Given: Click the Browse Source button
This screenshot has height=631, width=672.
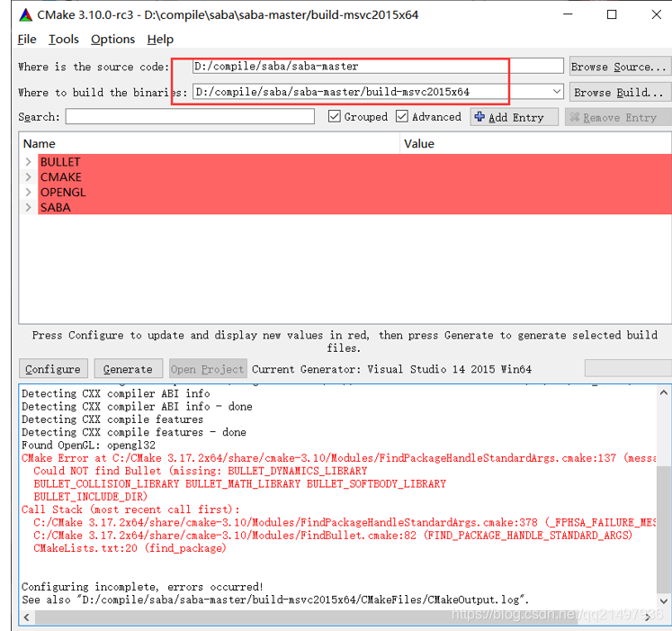Looking at the screenshot, I should tap(620, 67).
